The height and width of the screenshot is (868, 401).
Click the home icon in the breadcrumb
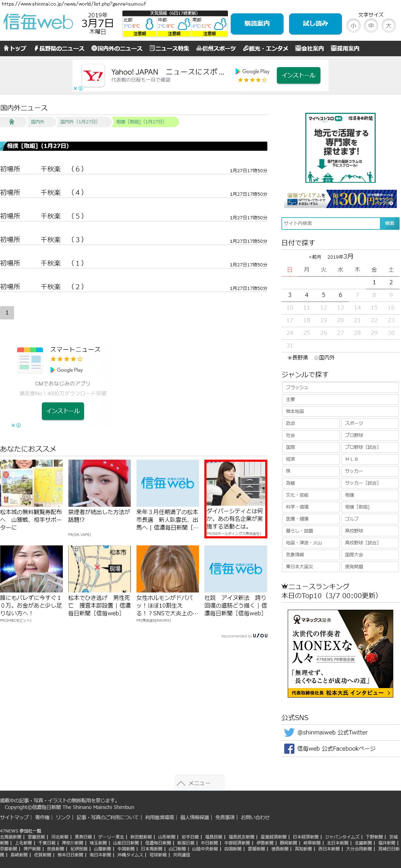[x=12, y=122]
